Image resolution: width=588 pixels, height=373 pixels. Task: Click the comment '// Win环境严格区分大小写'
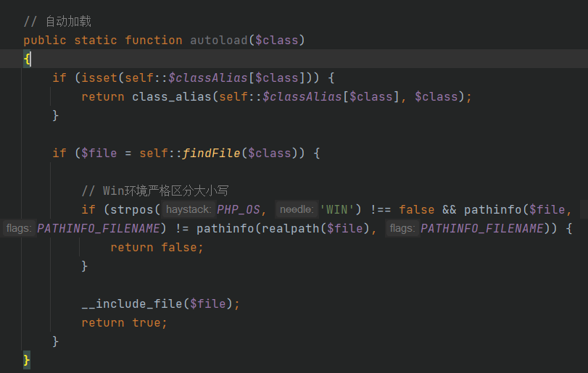click(155, 191)
